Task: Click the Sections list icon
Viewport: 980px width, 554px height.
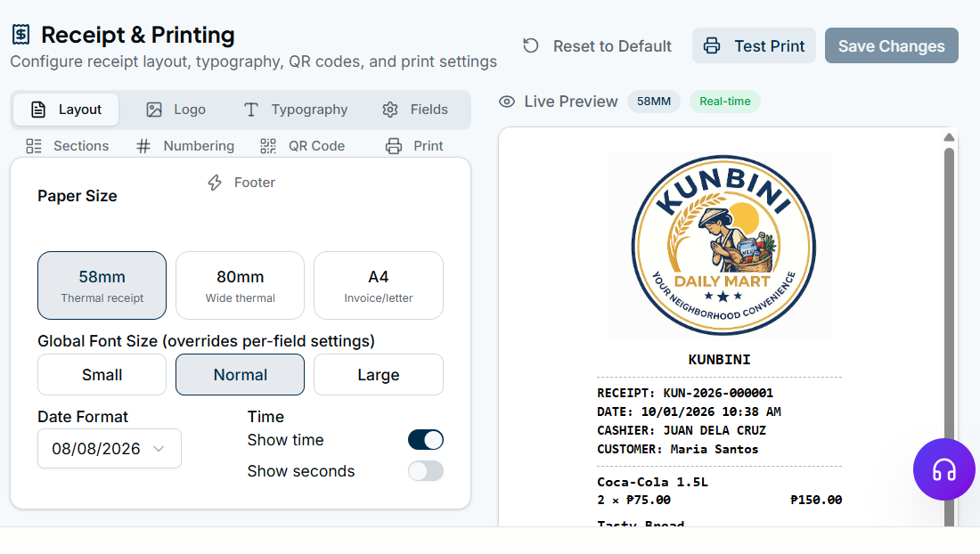Action: [34, 146]
